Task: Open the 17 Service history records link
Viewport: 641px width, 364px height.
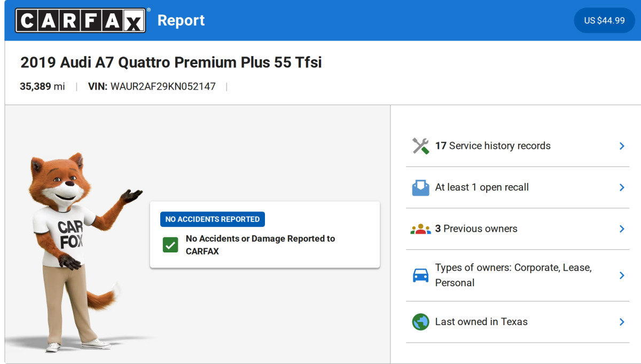Action: click(x=493, y=146)
